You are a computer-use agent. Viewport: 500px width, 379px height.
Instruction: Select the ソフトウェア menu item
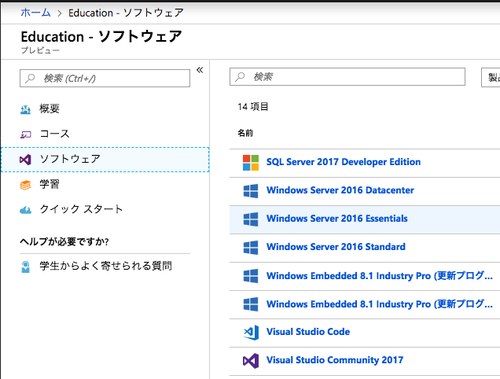point(105,160)
